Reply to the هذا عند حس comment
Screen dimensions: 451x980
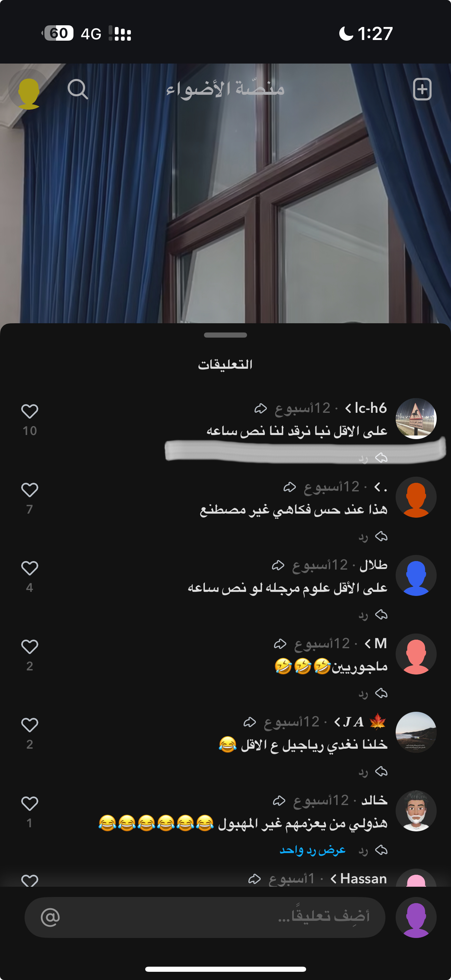tap(373, 537)
